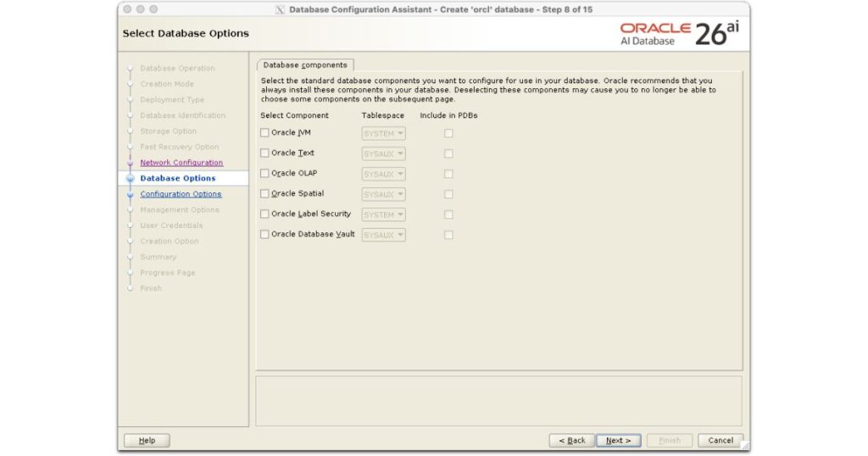This screenshot has width=868, height=456.
Task: Click the Select Component column header
Action: [294, 115]
